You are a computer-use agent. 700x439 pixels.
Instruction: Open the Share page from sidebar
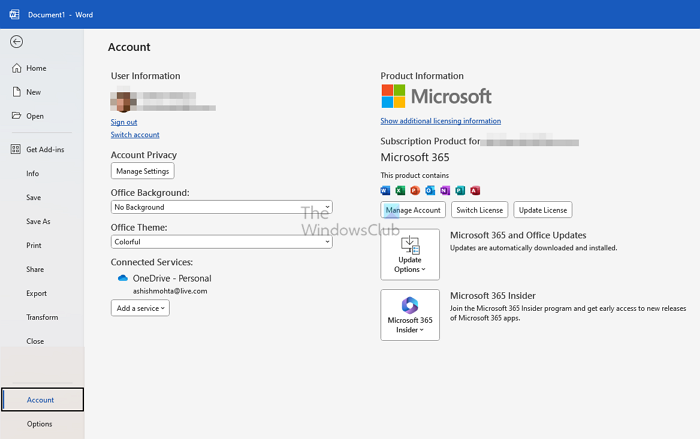pyautogui.click(x=35, y=269)
